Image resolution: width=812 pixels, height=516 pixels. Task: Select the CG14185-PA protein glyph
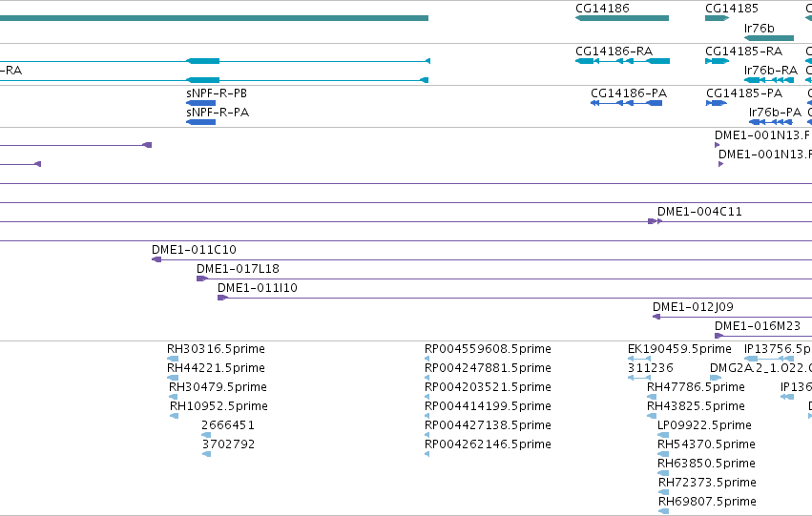pos(717,103)
